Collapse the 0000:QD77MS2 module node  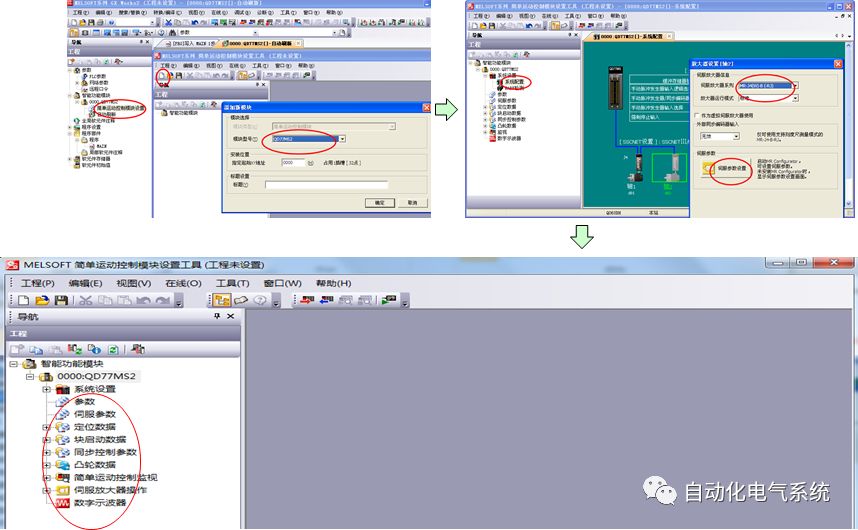[30, 377]
